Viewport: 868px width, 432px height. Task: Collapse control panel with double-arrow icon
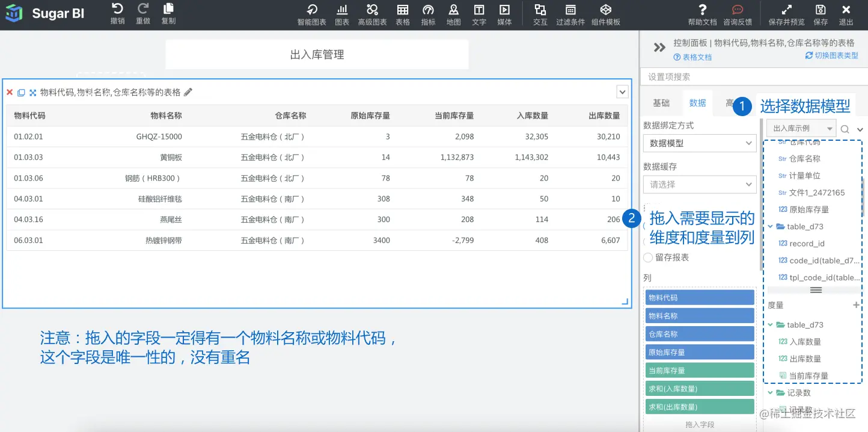coord(659,48)
